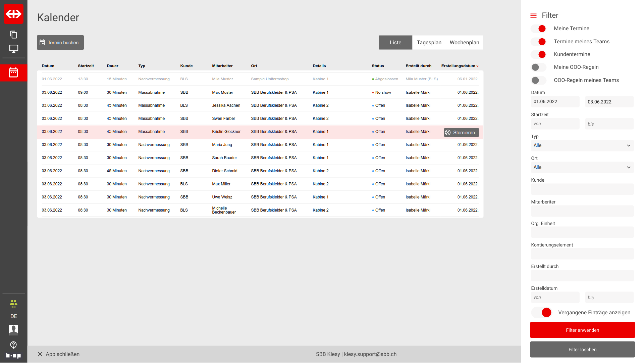Click the Filter anwenden button

pyautogui.click(x=582, y=330)
